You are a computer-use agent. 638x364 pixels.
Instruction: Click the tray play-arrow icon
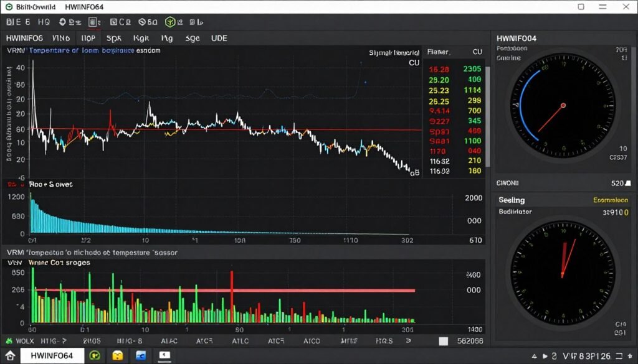point(545,357)
